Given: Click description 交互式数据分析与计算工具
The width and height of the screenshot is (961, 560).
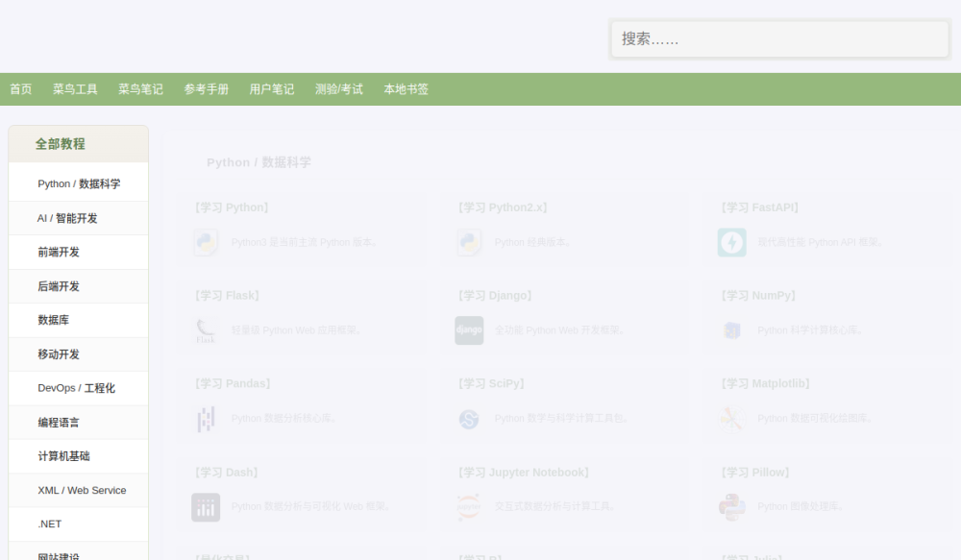Looking at the screenshot, I should point(555,507).
